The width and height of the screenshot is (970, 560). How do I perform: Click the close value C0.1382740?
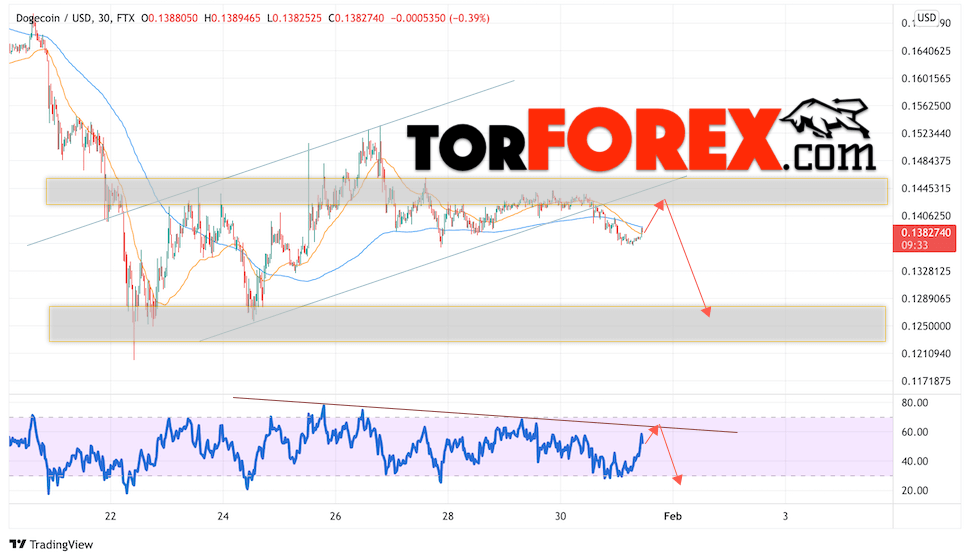pos(356,19)
